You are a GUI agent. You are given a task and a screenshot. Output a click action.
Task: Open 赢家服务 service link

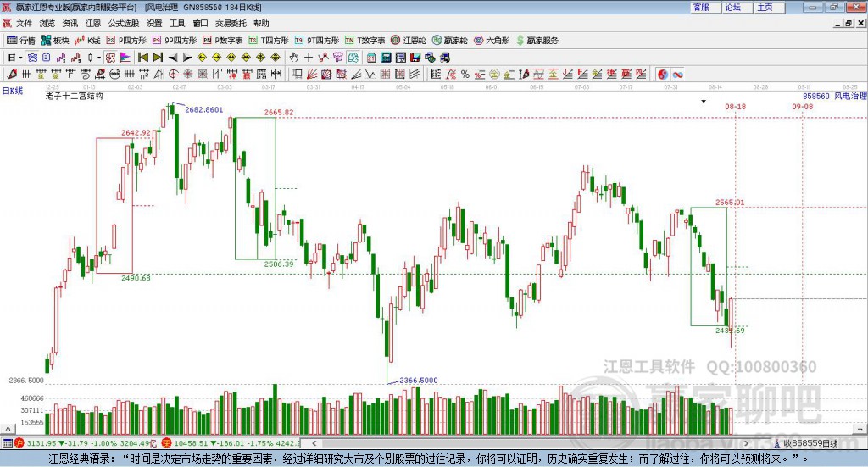pyautogui.click(x=537, y=41)
